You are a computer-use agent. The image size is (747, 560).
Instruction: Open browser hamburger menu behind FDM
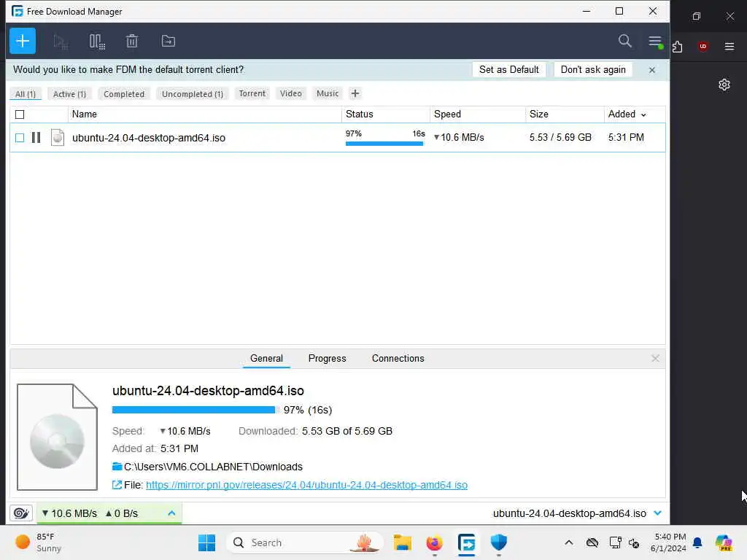(729, 46)
